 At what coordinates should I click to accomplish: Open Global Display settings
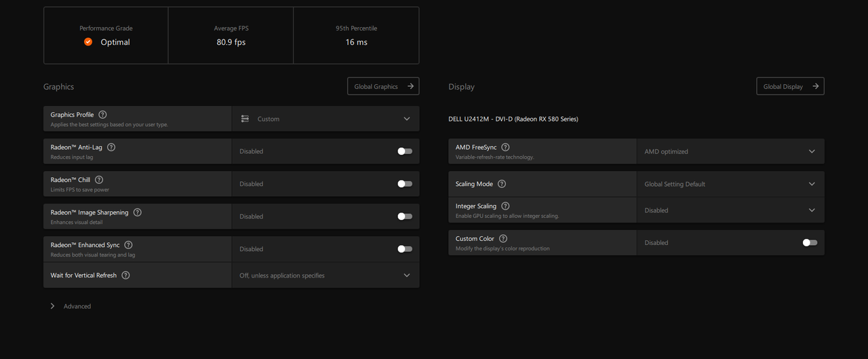pos(790,86)
